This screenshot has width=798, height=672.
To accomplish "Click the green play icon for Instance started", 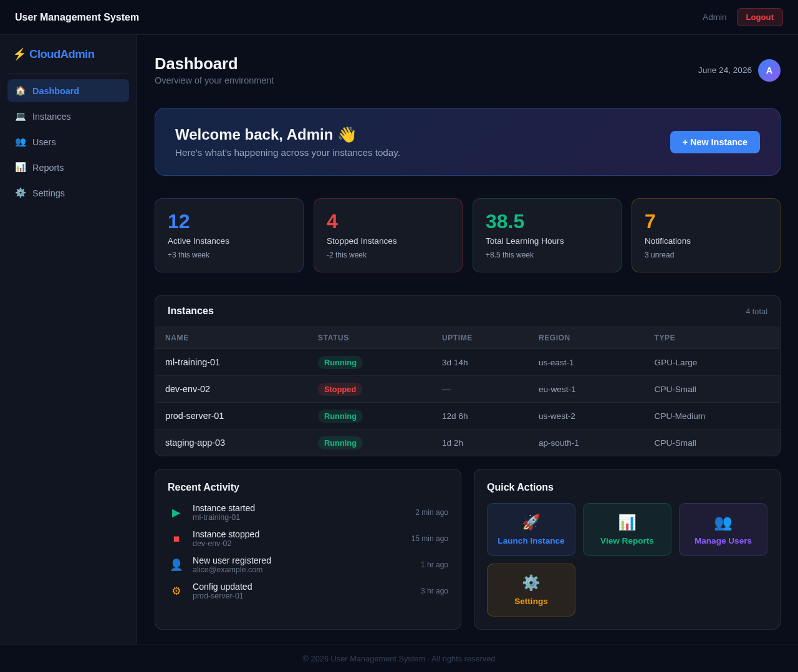I will click(x=176, y=512).
